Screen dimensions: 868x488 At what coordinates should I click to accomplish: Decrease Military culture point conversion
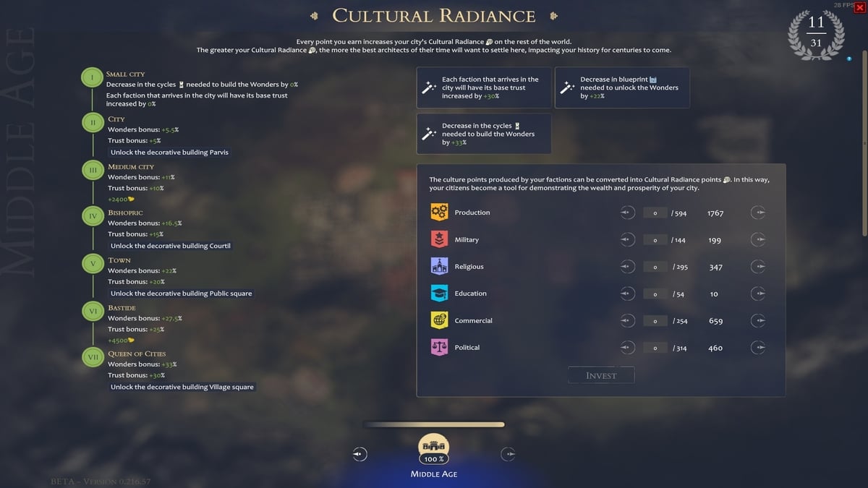click(x=626, y=239)
